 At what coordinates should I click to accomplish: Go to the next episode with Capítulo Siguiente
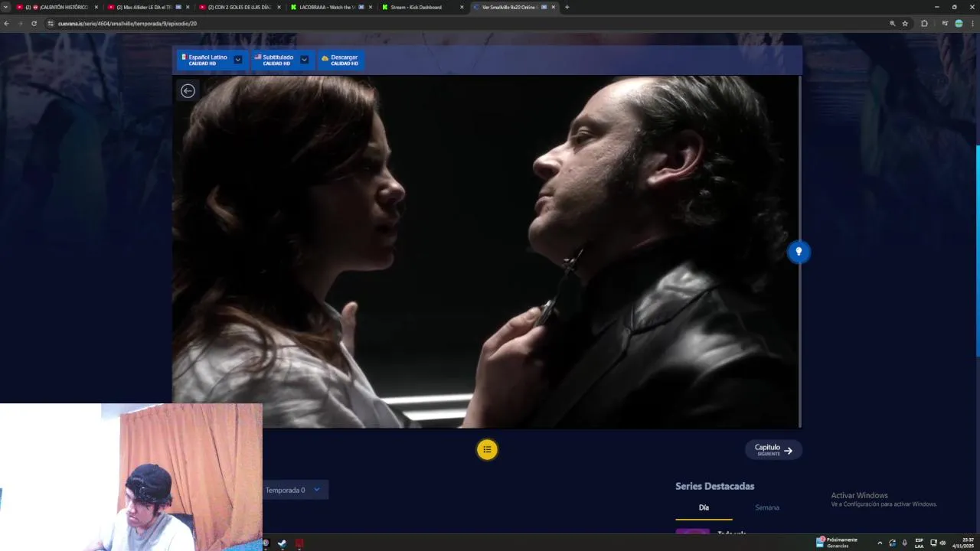click(773, 450)
